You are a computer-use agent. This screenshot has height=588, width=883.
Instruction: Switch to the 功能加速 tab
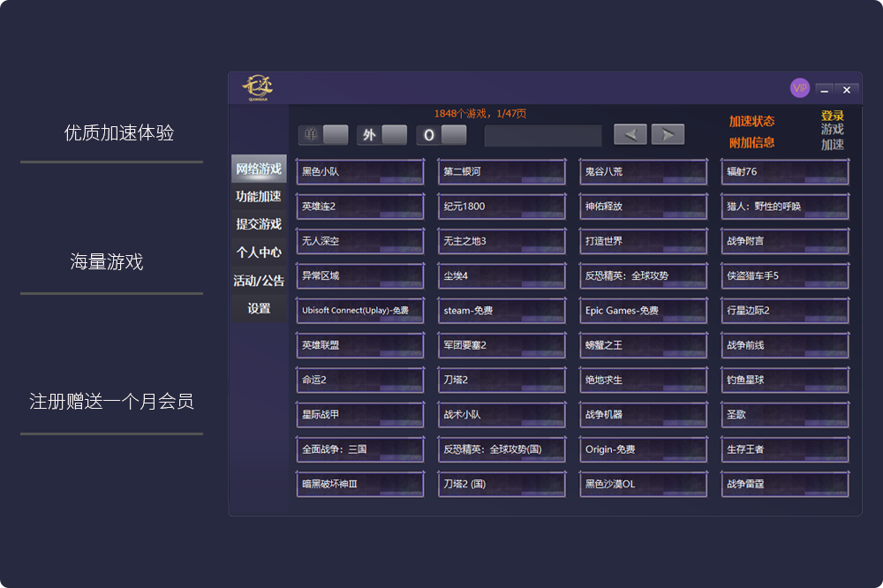click(x=259, y=196)
